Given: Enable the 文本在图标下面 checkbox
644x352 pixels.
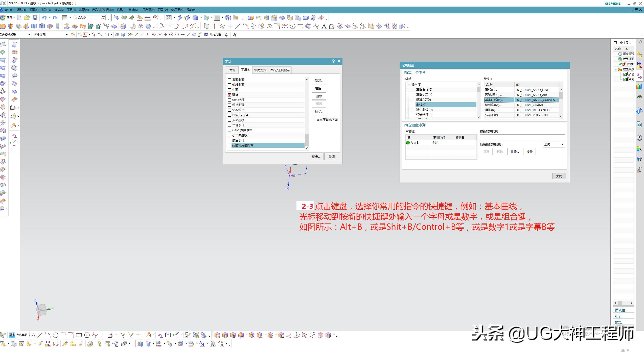Looking at the screenshot, I should pyautogui.click(x=314, y=119).
